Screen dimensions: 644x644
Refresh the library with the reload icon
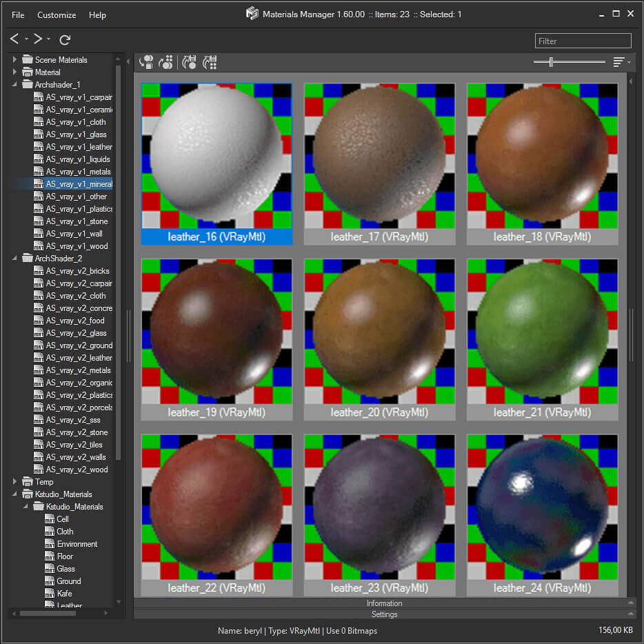(65, 39)
